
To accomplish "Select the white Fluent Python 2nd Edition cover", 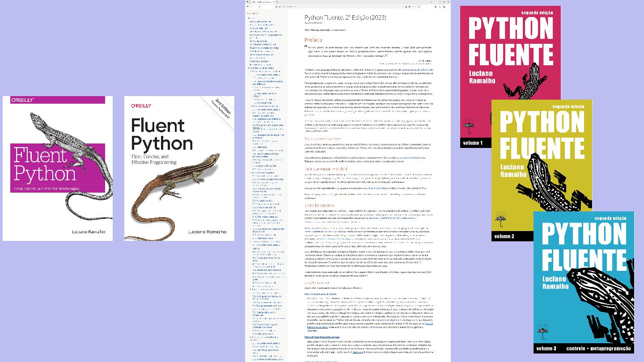I will click(x=179, y=168).
